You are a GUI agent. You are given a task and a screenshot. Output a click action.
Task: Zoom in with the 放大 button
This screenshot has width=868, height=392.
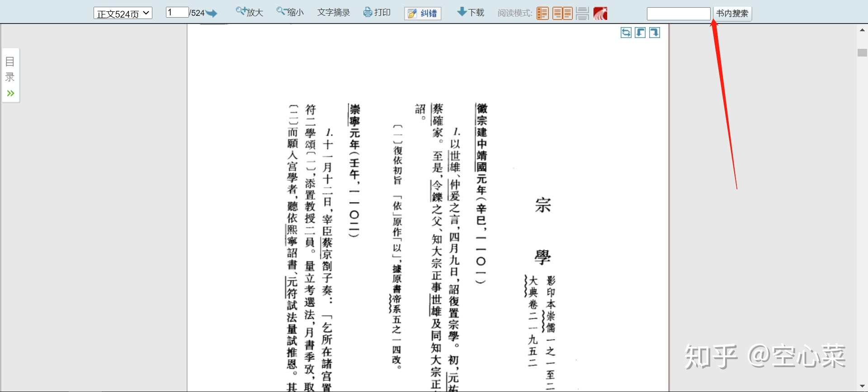(249, 12)
